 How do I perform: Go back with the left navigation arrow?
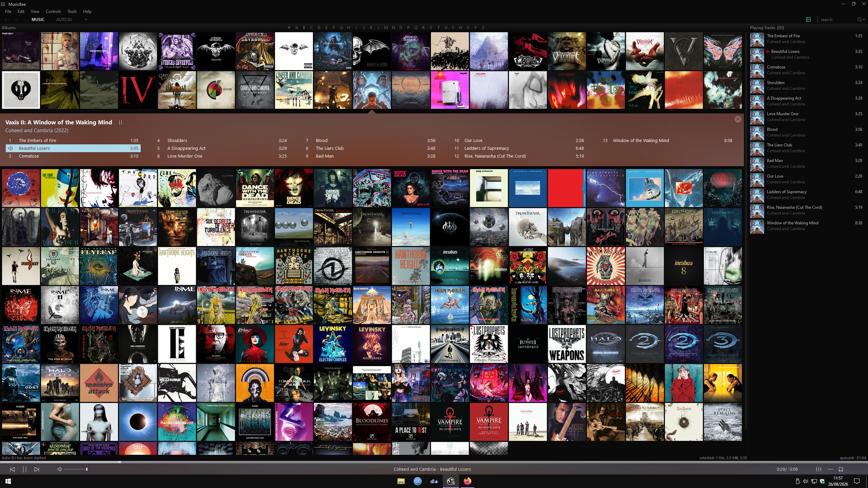pyautogui.click(x=7, y=20)
